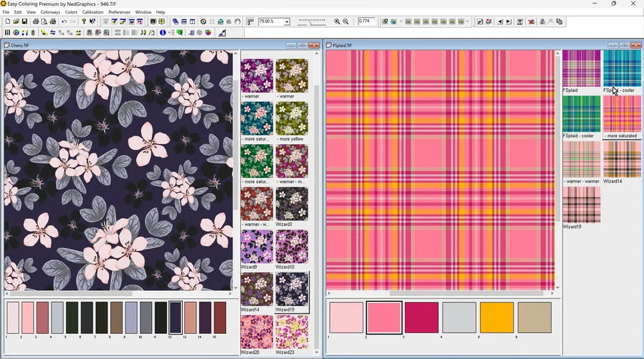Open the Colorways menu

pyautogui.click(x=50, y=12)
